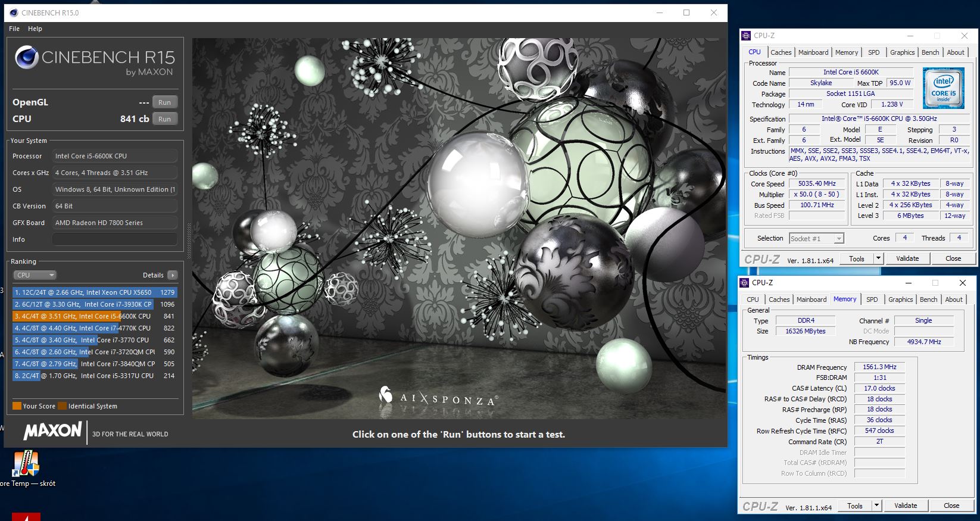The height and width of the screenshot is (521, 980).
Task: Switch to Caches tab in upper CPU-Z
Action: pyautogui.click(x=781, y=52)
